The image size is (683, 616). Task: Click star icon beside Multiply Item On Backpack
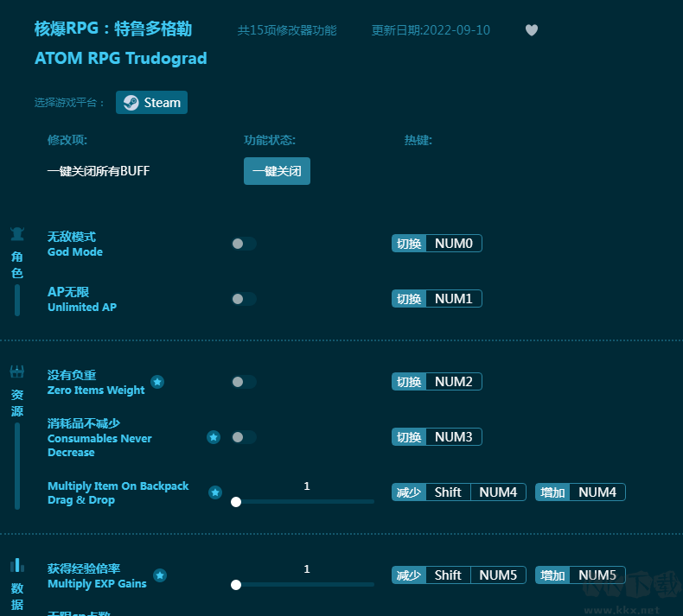pos(215,492)
